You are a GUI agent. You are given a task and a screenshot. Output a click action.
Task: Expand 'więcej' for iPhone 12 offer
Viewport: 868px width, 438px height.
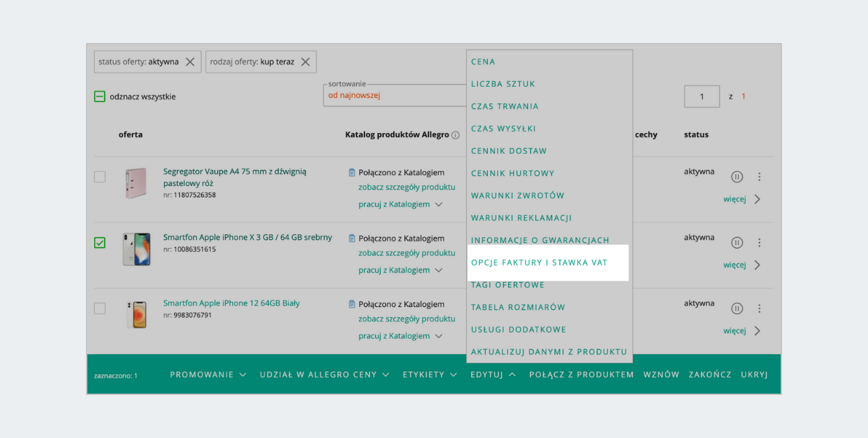click(x=742, y=331)
